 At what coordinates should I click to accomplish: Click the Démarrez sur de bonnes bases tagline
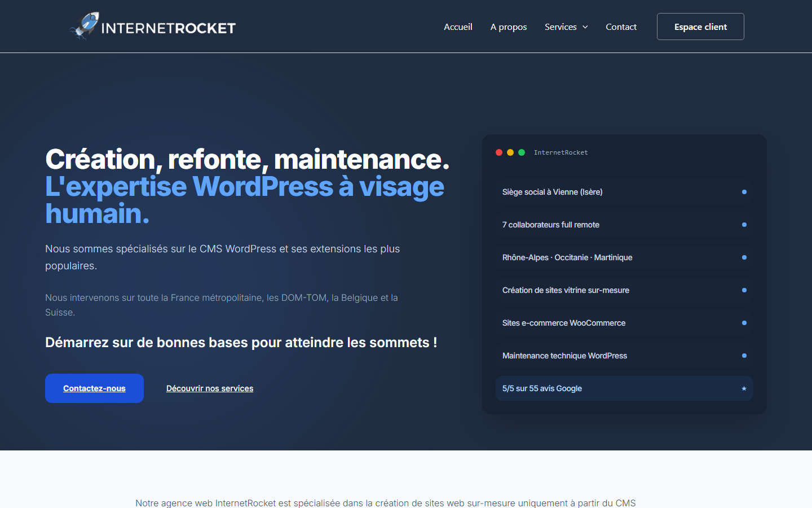point(241,343)
